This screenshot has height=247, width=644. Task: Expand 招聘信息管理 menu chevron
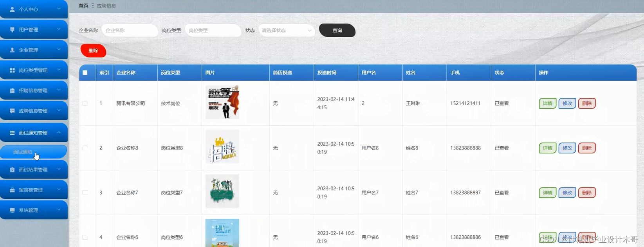[59, 90]
